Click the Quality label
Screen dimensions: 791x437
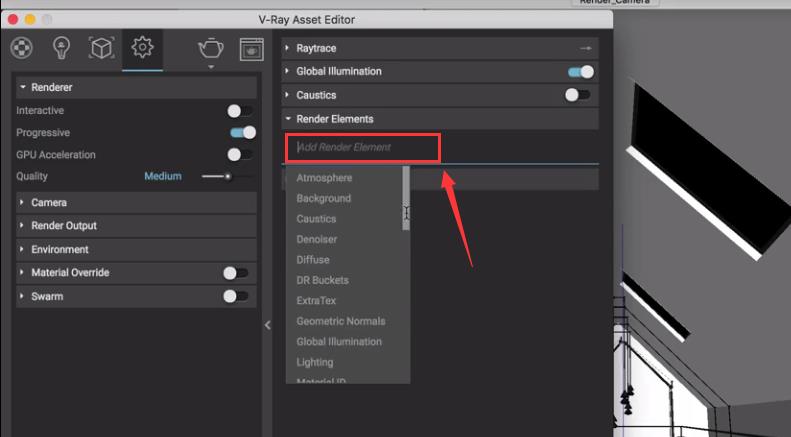[x=32, y=176]
